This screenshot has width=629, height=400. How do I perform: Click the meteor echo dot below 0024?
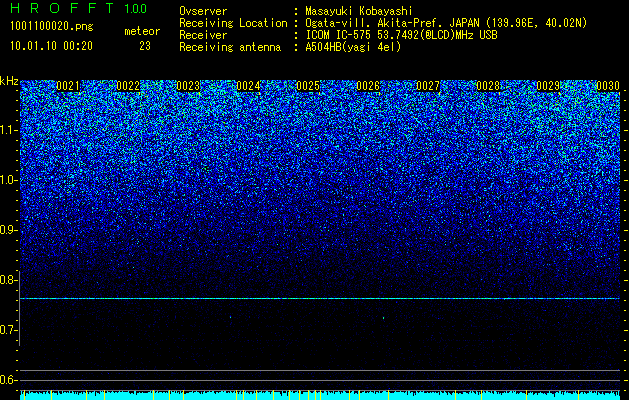[x=230, y=317]
